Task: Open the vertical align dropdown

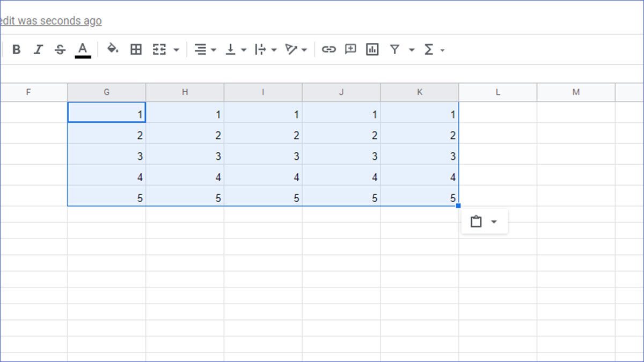Action: (x=236, y=50)
